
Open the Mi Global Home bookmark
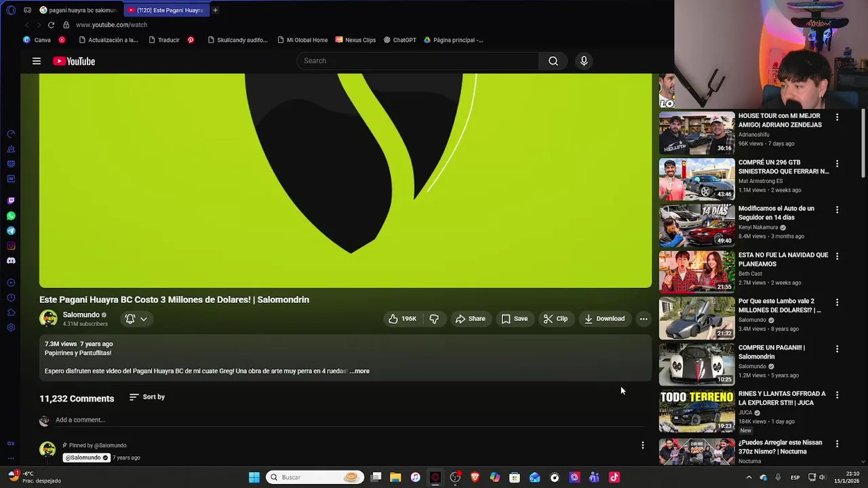pos(302,40)
